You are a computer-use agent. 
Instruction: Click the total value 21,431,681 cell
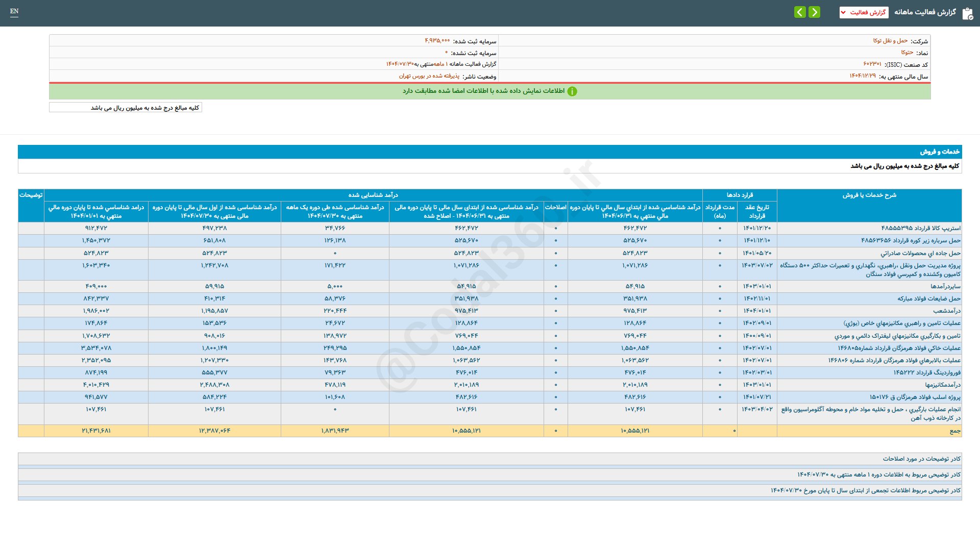(x=96, y=431)
